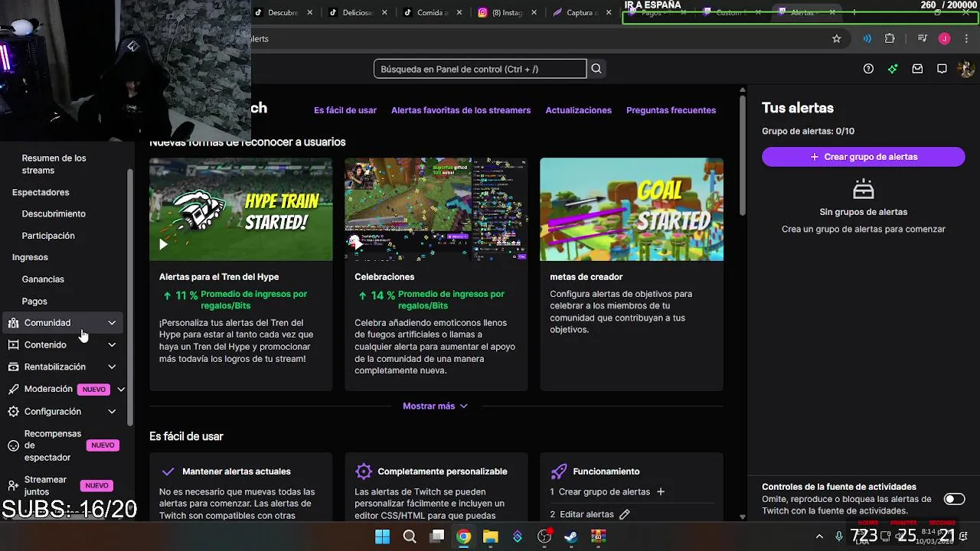
Task: Expand the Contenido sidebar section
Action: pyautogui.click(x=112, y=345)
